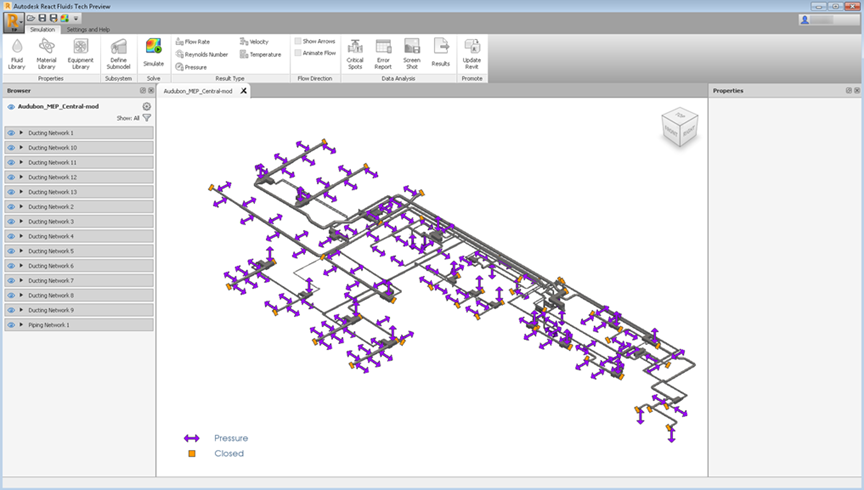Expand Ducting Network 7
864x490 pixels.
point(21,281)
